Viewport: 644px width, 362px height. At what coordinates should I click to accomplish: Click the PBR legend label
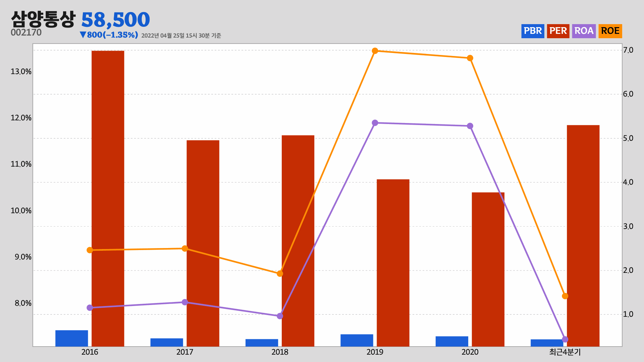coord(533,31)
